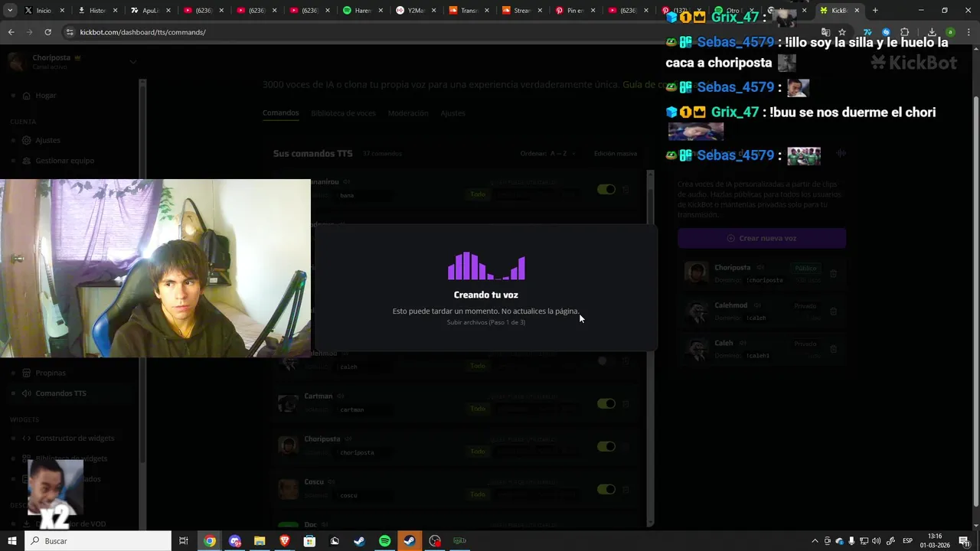Delete the Caleh custom voice
The height and width of the screenshot is (551, 980).
pos(834,348)
